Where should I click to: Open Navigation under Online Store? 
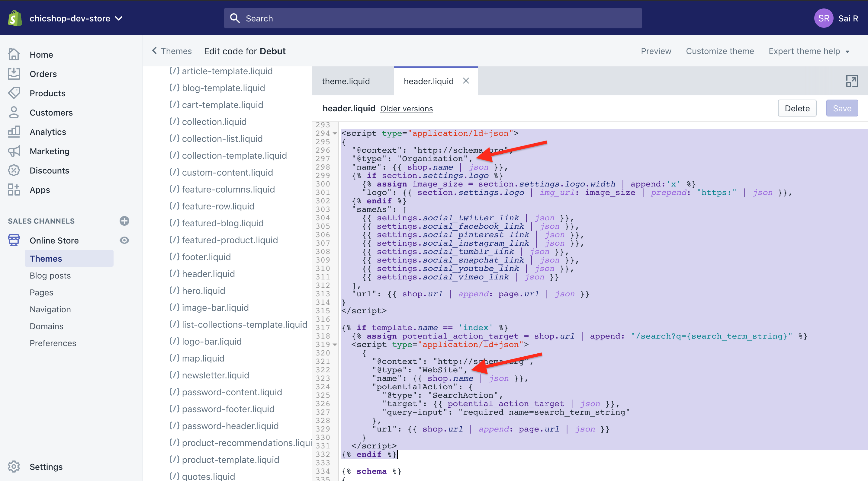pos(50,309)
